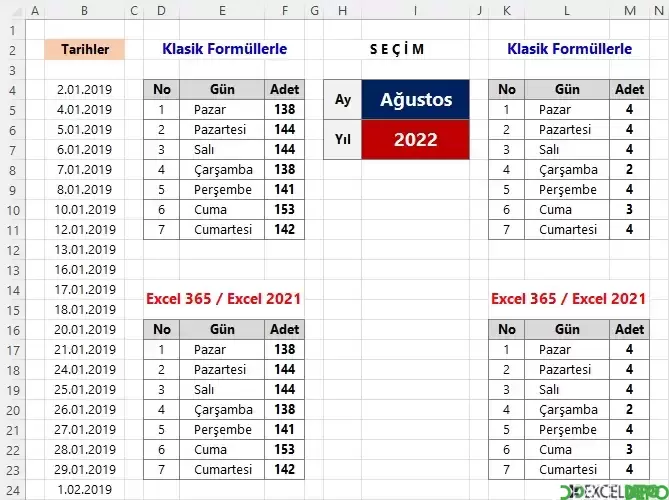Select top-left Cuma count 153
The width and height of the screenshot is (669, 500).
[285, 209]
